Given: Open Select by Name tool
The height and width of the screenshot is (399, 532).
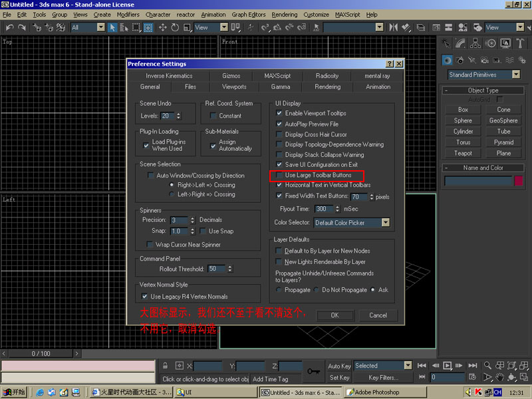Looking at the screenshot, I should (124, 27).
